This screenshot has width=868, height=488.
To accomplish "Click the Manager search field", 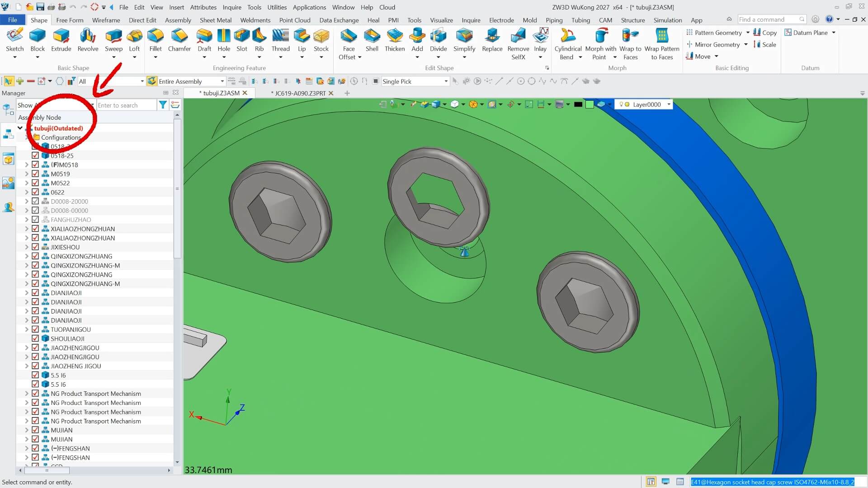I will 126,105.
